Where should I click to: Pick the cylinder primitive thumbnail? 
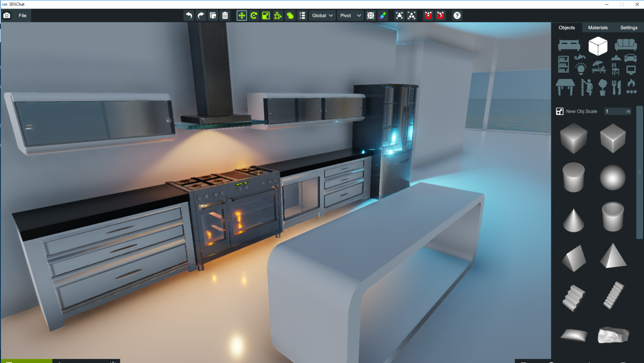tap(574, 177)
